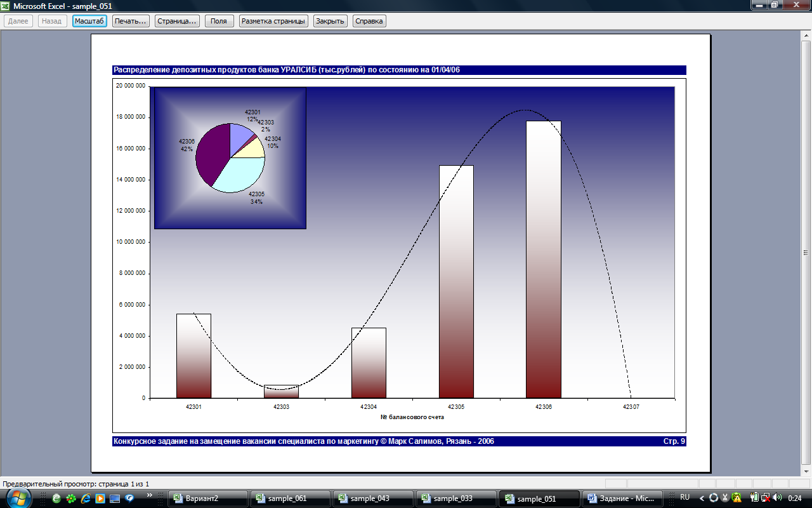Screen dimensions: 812x508
Task: Click the Windows Start orb
Action: coord(18,498)
